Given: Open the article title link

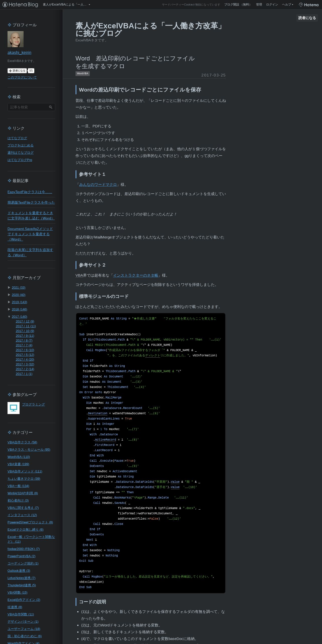Looking at the screenshot, I should click(x=135, y=62).
